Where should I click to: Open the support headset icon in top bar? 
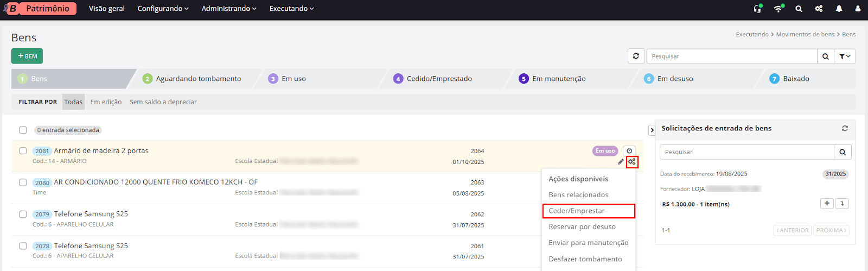click(758, 9)
